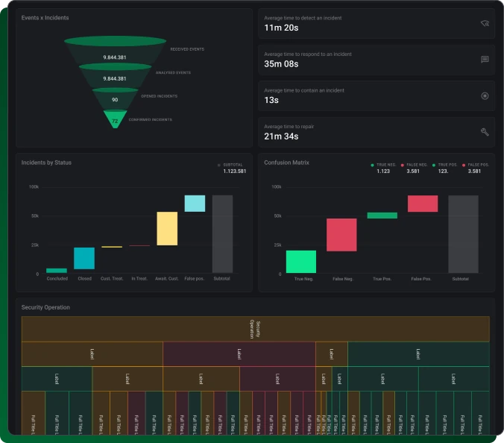Click the 35m 08s response time value

(x=281, y=64)
